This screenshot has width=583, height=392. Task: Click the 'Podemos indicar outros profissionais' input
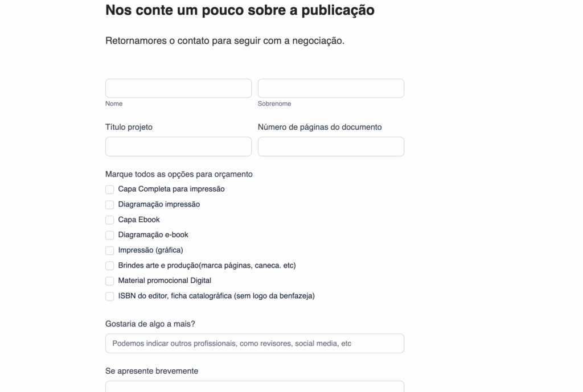point(254,344)
